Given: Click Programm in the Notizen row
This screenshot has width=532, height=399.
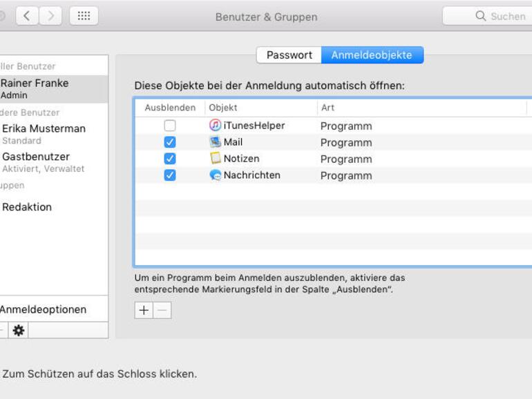Looking at the screenshot, I should (346, 159).
